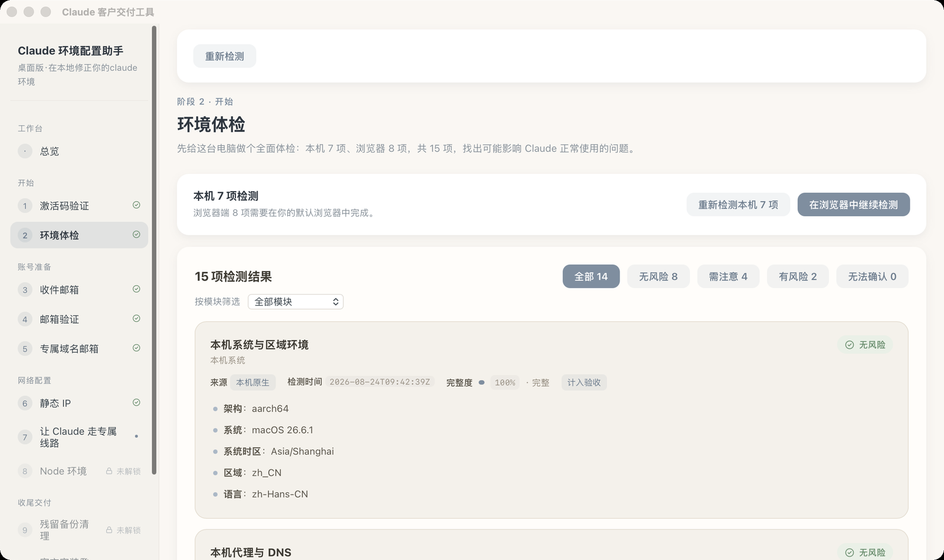The width and height of the screenshot is (944, 560).
Task: Go to step 收件邮箱
Action: (79, 289)
